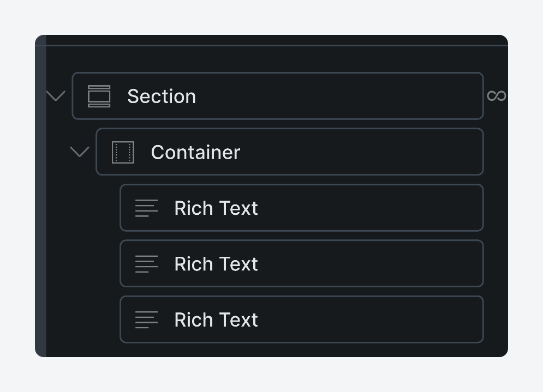The height and width of the screenshot is (392, 543).
Task: Collapse the Container chevron
Action: click(80, 152)
